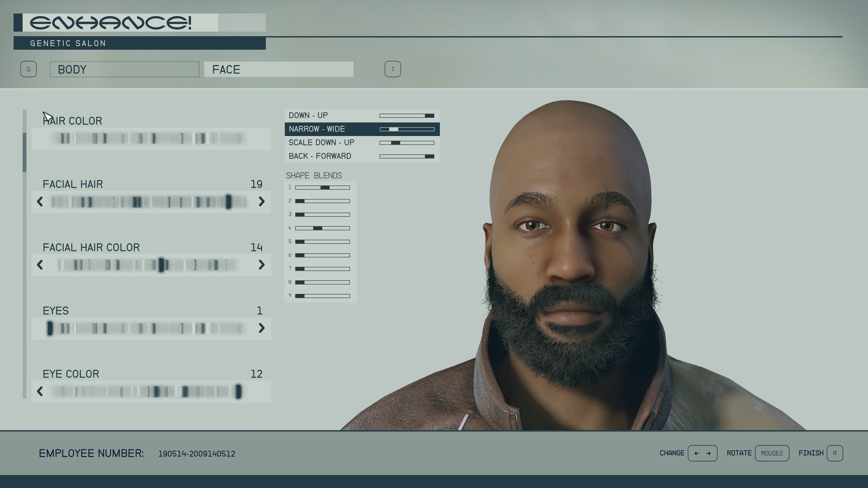Image resolution: width=868 pixels, height=488 pixels.
Task: Switch to the FACE tab
Action: [278, 69]
